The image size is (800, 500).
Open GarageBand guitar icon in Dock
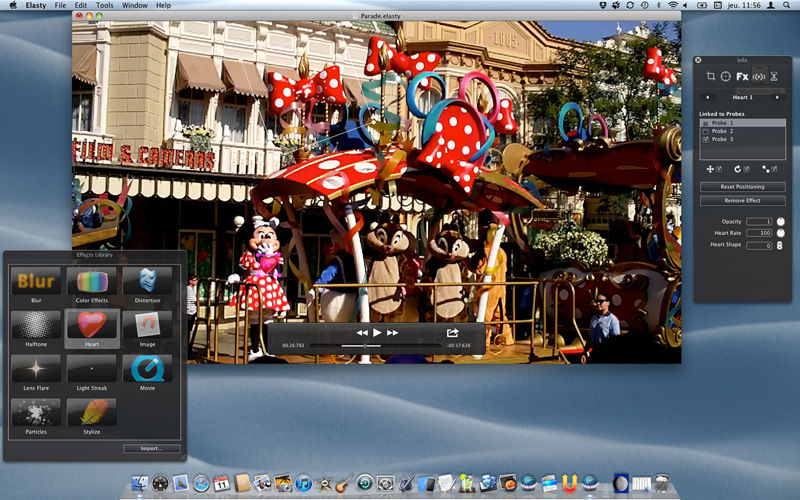click(x=344, y=483)
